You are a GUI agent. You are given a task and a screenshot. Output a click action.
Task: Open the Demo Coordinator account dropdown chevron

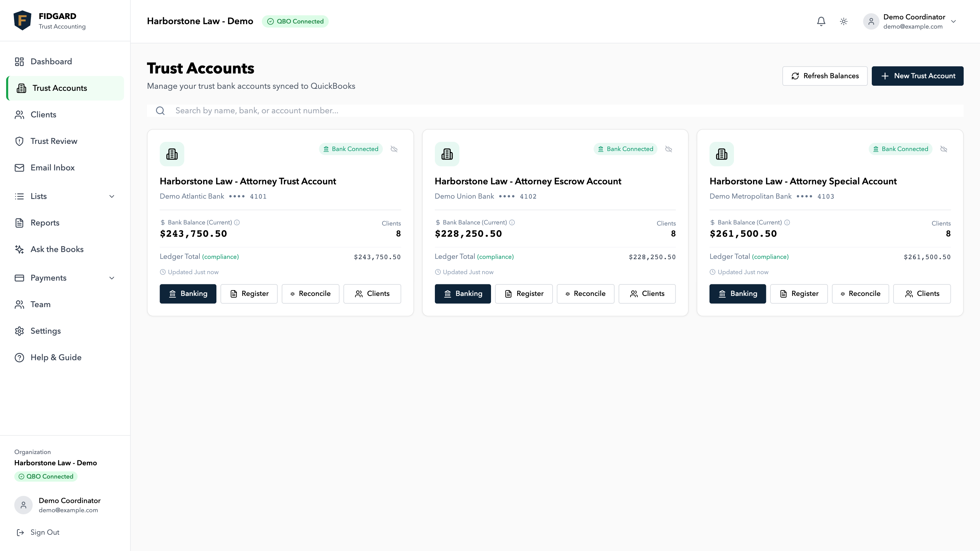click(x=953, y=21)
